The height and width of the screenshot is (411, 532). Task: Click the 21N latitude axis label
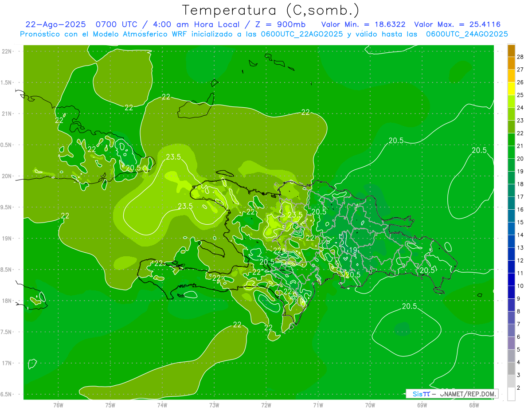(x=7, y=114)
